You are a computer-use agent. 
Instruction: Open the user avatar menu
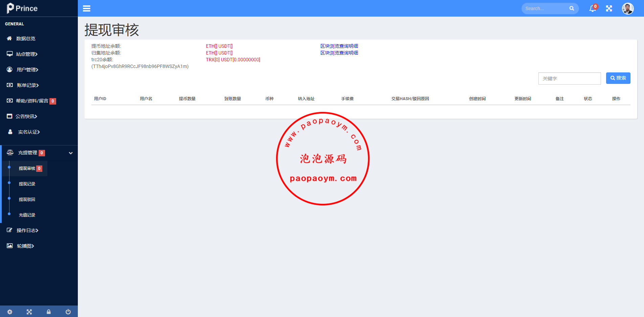628,8
